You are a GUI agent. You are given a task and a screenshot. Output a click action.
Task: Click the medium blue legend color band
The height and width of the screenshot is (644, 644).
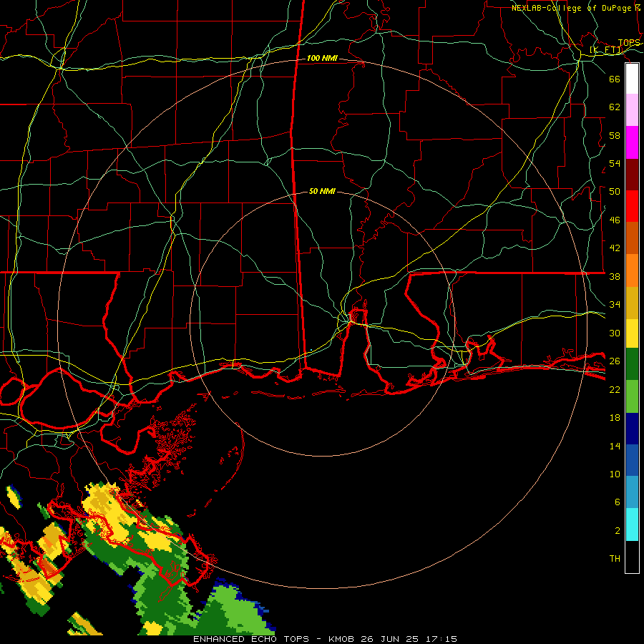point(632,460)
